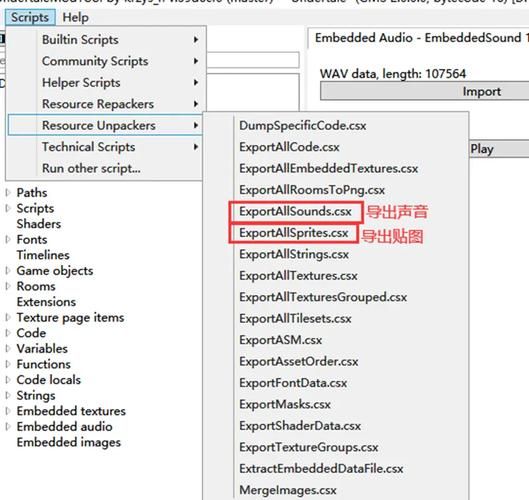Run ExportAllSounds.csx script

tap(296, 212)
